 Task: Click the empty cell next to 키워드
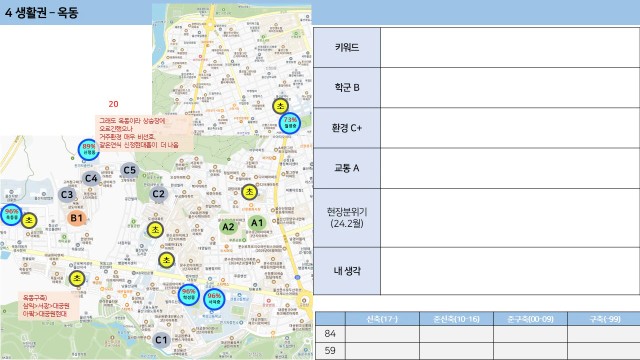coord(510,48)
